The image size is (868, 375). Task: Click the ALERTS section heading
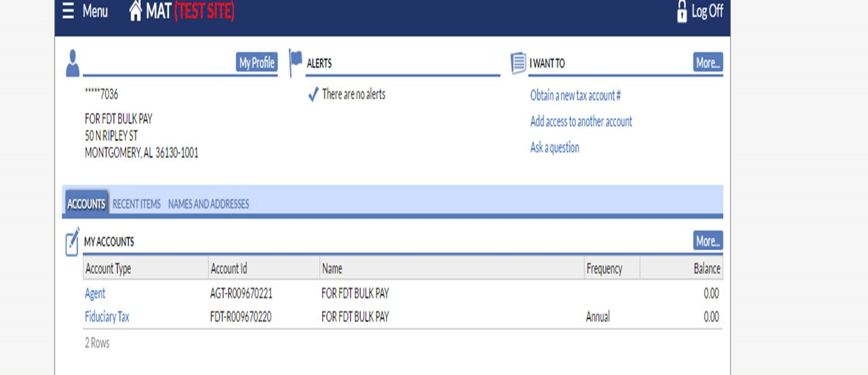click(319, 63)
